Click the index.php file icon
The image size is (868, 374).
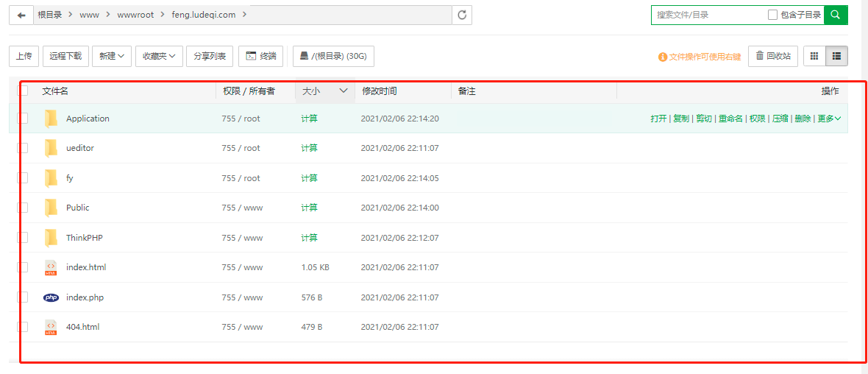pyautogui.click(x=51, y=297)
